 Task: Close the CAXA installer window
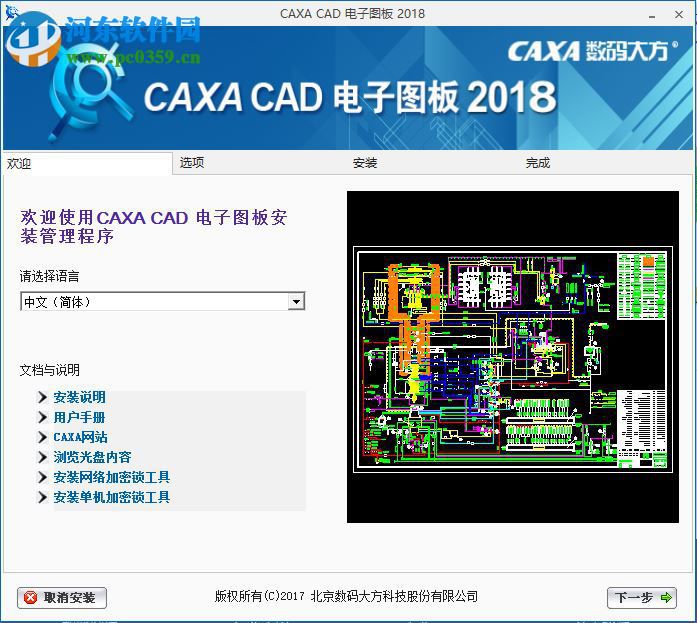pos(679,15)
